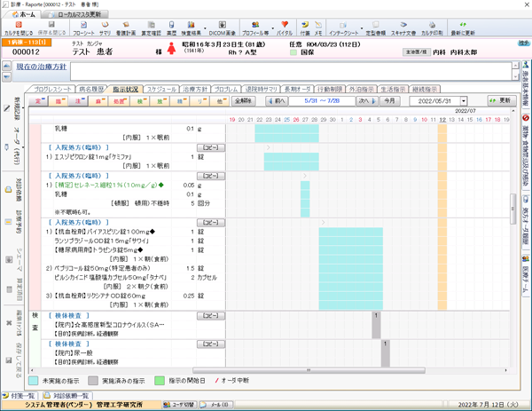532x411 pixels.
Task: Click the 今月 button
Action: coord(389,101)
